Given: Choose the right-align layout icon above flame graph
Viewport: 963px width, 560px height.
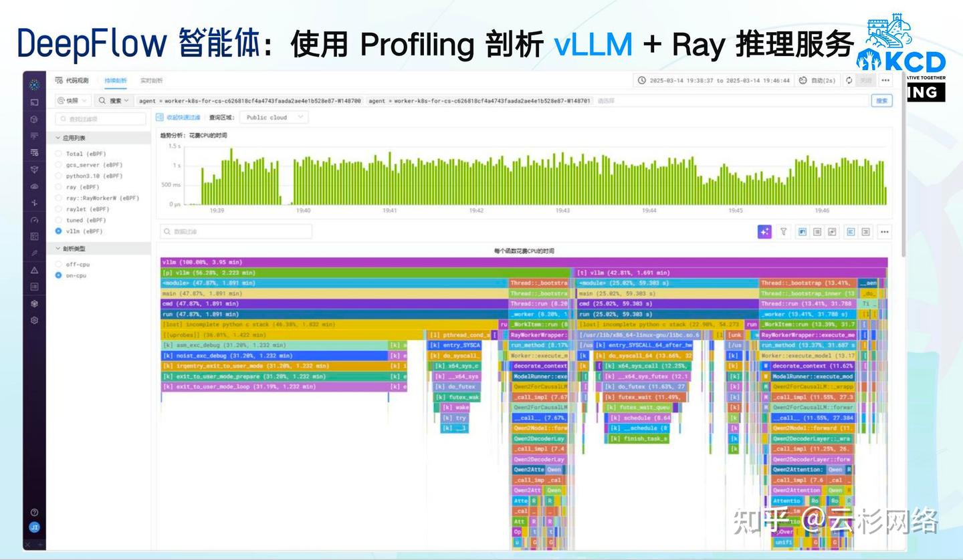Looking at the screenshot, I should click(866, 232).
